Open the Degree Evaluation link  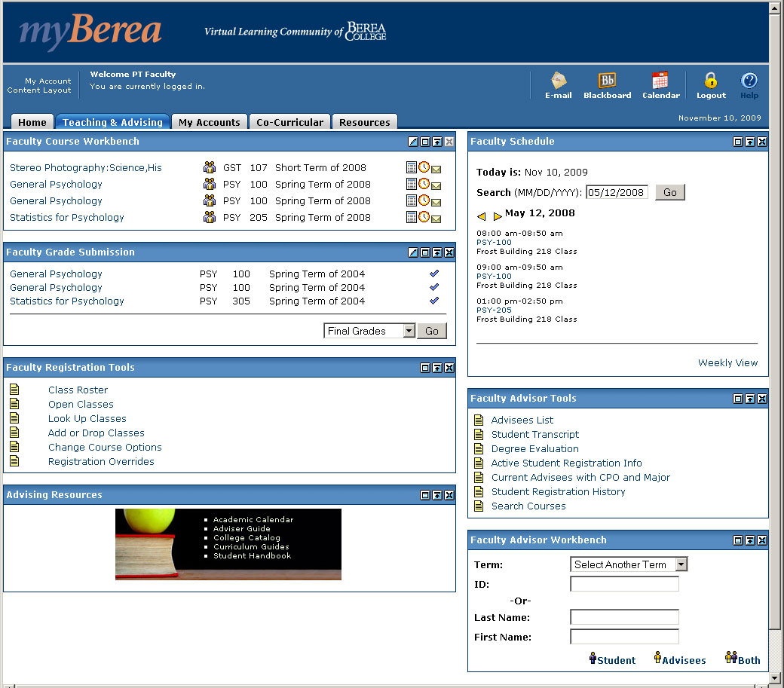(535, 448)
